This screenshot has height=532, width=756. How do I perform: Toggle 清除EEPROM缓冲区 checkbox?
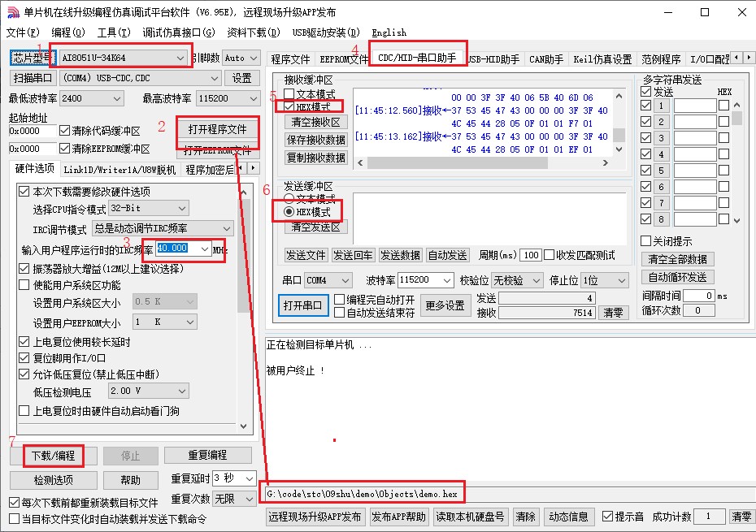(64, 149)
